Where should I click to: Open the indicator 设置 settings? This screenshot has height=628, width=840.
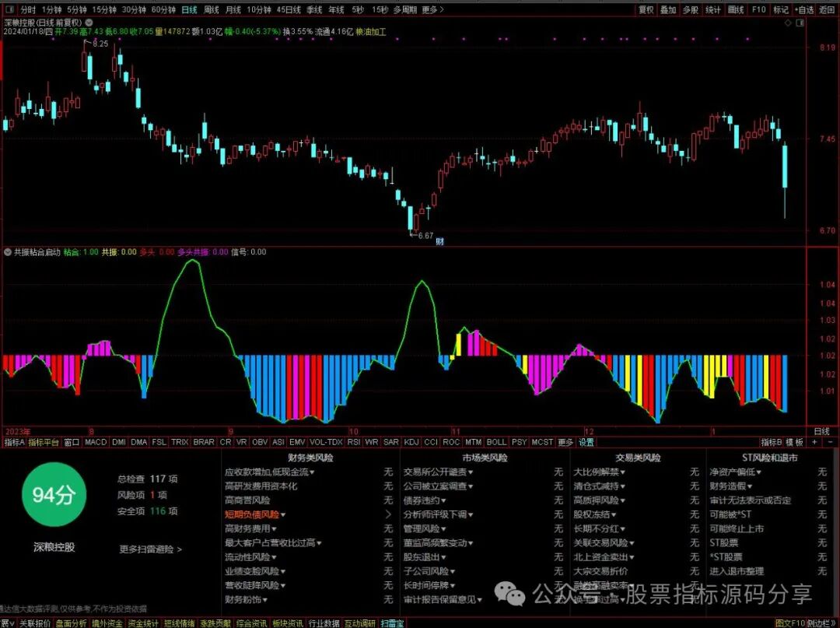pos(586,442)
